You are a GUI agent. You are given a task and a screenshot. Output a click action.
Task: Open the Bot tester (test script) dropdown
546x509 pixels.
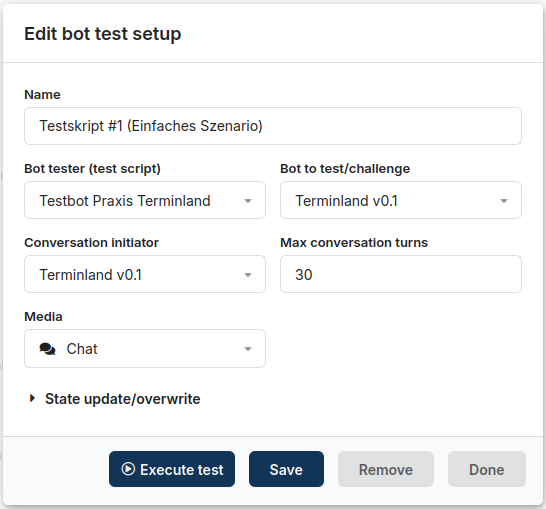[145, 200]
